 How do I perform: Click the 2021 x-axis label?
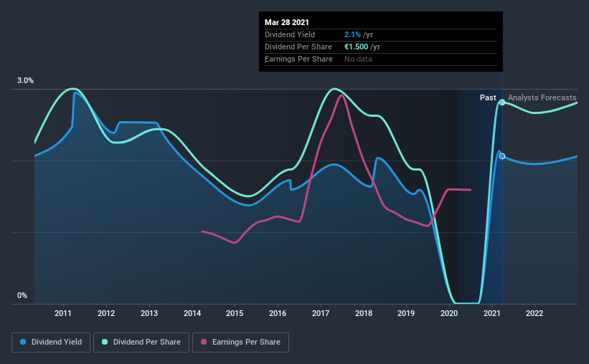(x=492, y=313)
